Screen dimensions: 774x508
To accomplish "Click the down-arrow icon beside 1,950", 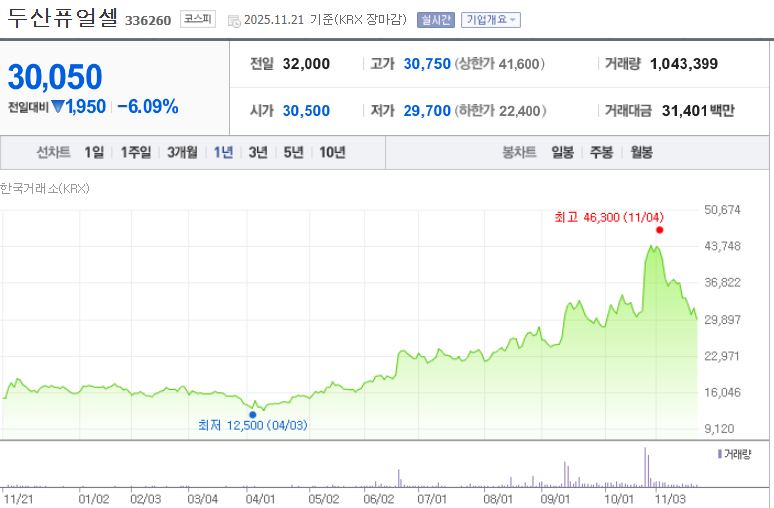I will point(58,106).
